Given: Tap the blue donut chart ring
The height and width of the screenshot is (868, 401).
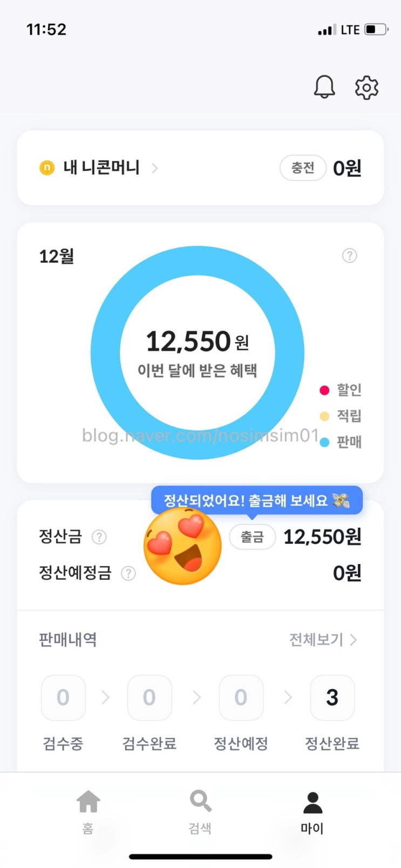Looking at the screenshot, I should (105, 352).
